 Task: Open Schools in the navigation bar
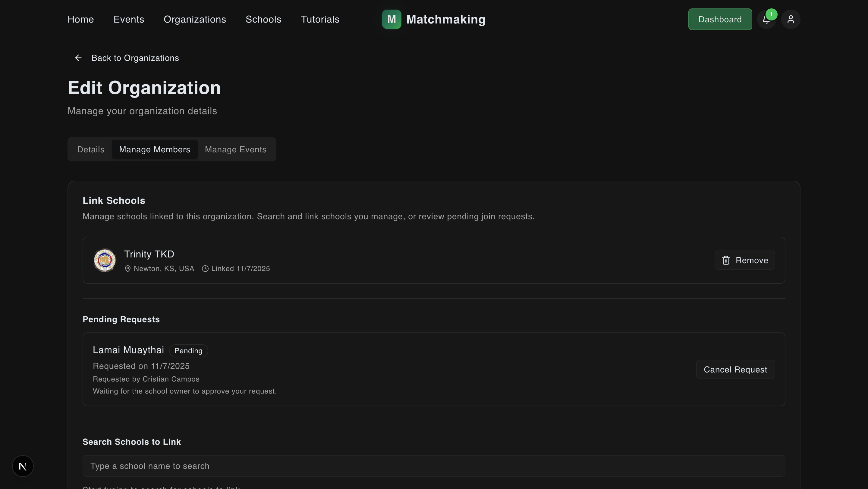pyautogui.click(x=263, y=19)
